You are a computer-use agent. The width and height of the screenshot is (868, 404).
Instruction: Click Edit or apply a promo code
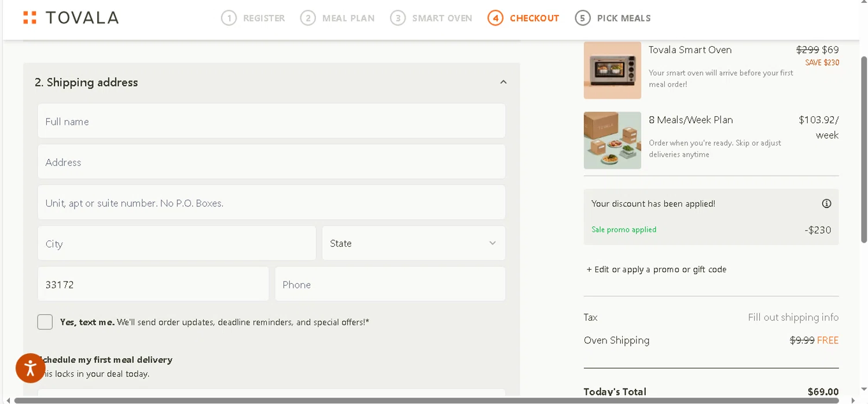pos(657,269)
